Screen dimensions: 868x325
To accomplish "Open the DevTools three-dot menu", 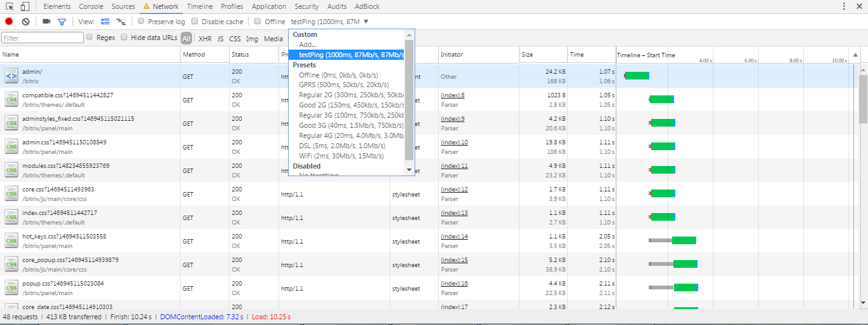I will [843, 6].
